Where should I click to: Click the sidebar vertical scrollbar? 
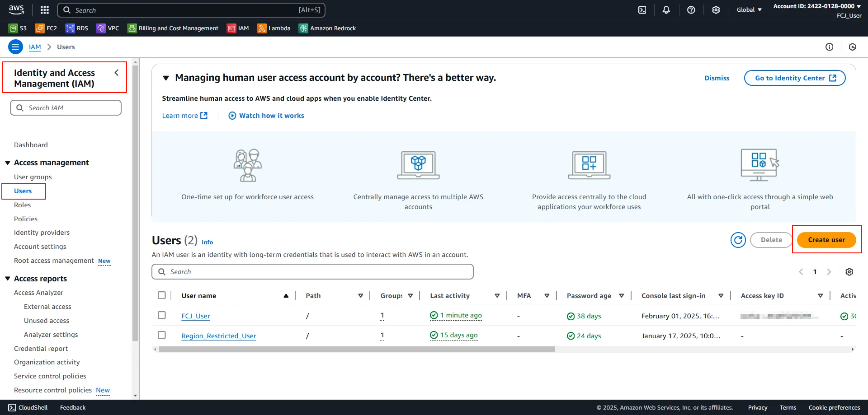point(135,203)
